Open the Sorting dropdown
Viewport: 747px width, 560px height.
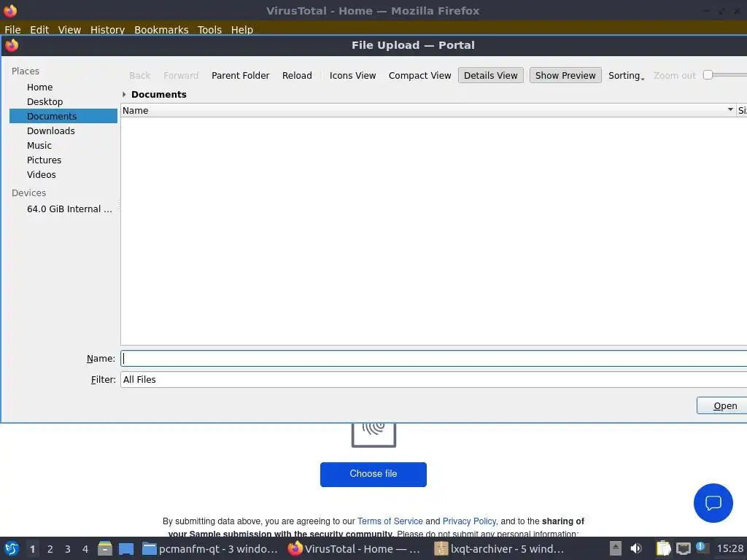click(x=626, y=75)
